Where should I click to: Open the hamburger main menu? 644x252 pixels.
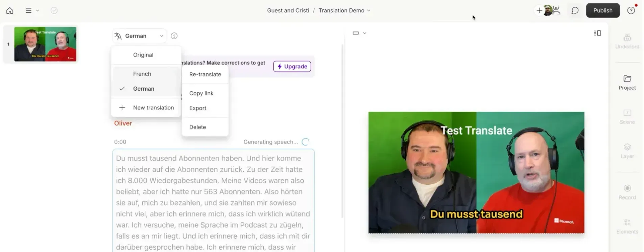28,10
